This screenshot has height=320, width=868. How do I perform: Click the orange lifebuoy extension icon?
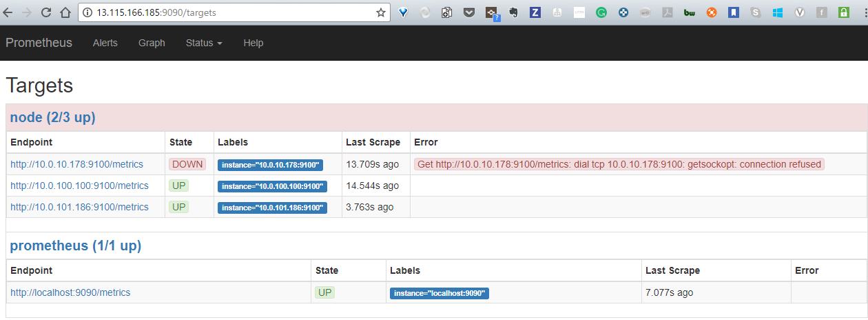coord(712,12)
